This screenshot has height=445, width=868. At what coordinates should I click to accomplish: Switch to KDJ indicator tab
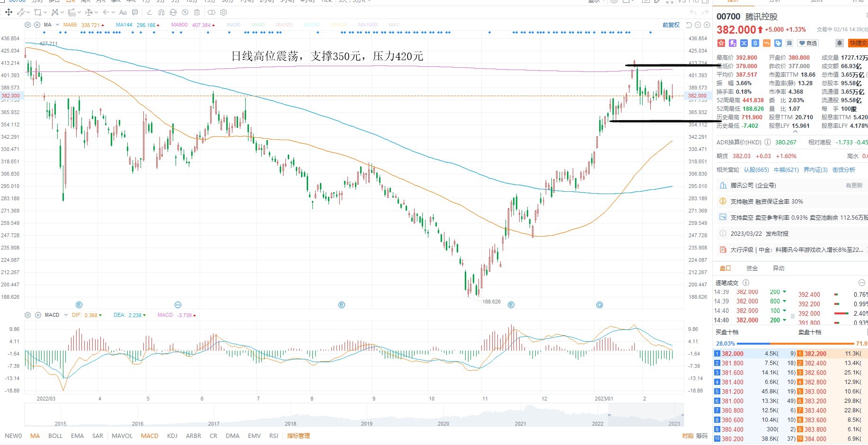172,436
